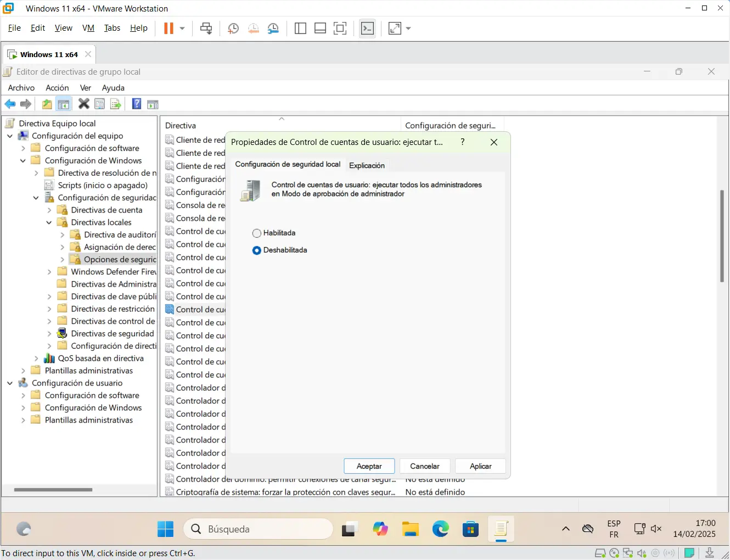Screen dimensions: 730x560
Task: Select the Habilitada radio button
Action: tap(256, 233)
